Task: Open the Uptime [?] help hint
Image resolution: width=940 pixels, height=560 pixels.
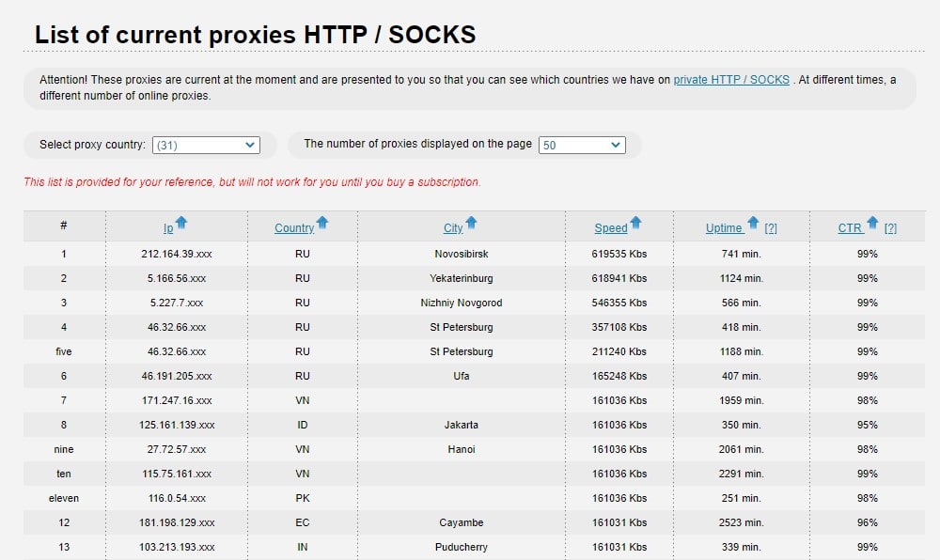Action: click(x=771, y=228)
